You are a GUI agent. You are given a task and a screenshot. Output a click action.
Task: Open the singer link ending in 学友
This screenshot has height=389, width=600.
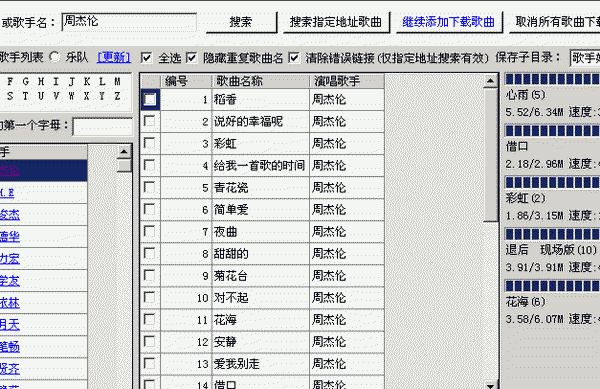point(10,281)
